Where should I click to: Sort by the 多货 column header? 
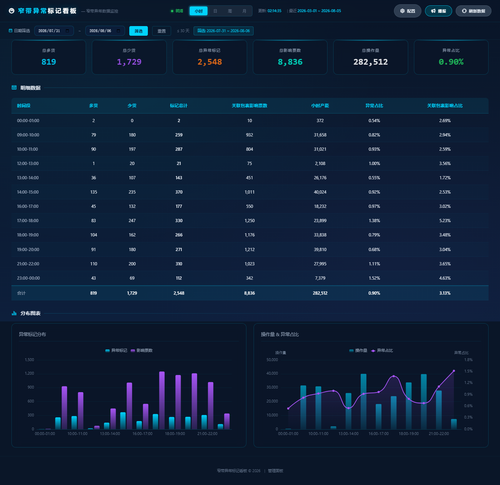coord(94,106)
